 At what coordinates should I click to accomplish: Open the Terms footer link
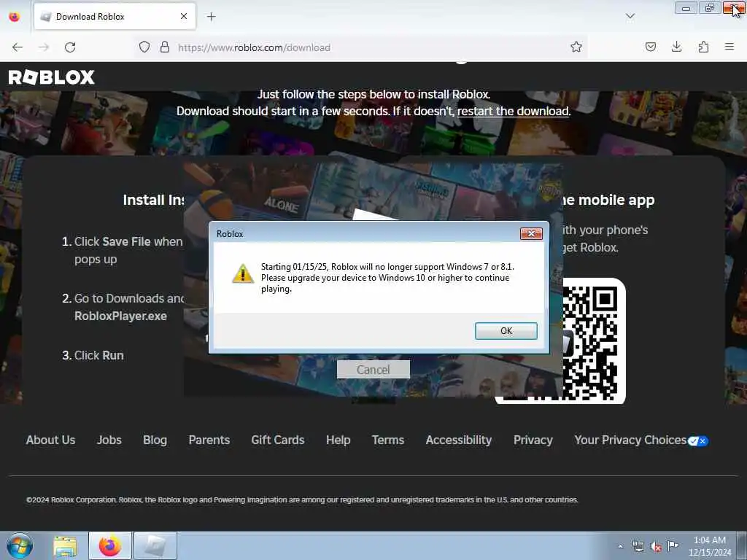click(388, 440)
